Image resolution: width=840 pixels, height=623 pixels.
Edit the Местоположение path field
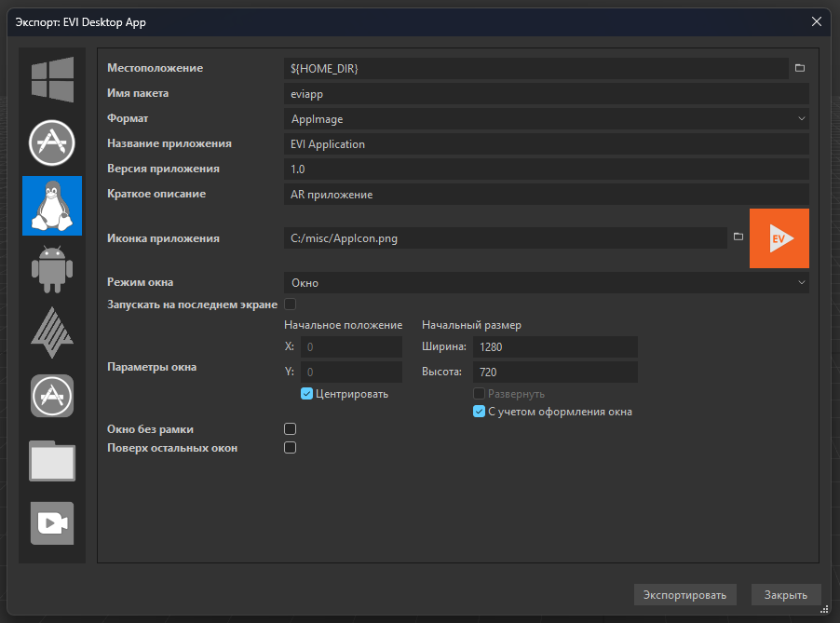(x=535, y=69)
